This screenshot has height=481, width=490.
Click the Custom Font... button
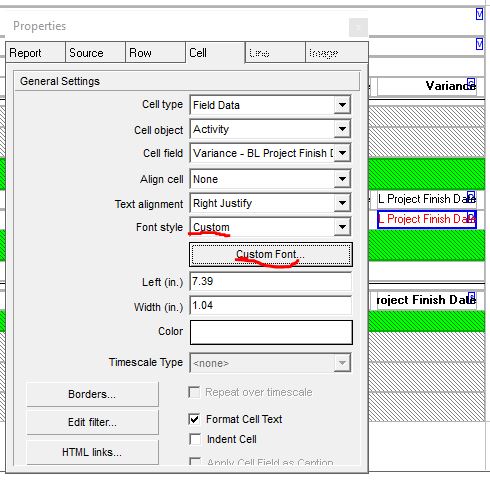tap(271, 254)
